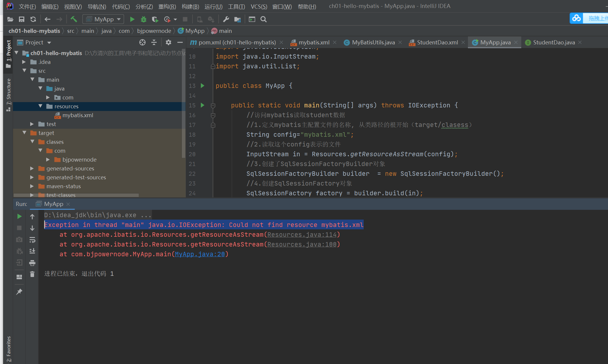Run the MyApp configuration with the green play icon
608x364 pixels.
click(132, 19)
